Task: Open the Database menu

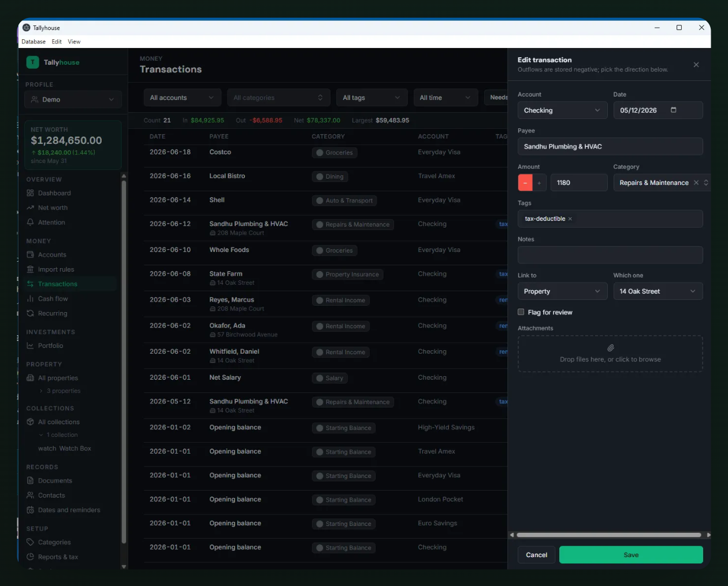Action: point(34,42)
